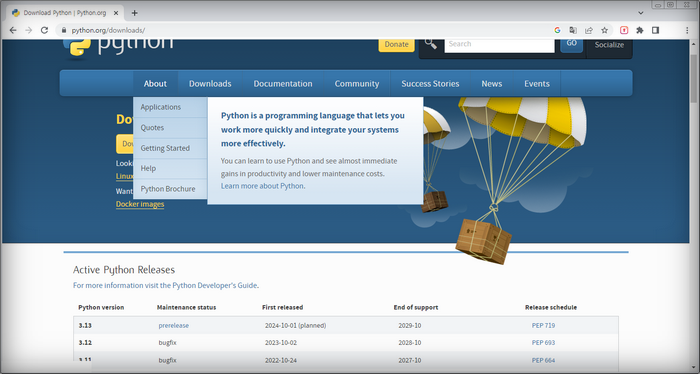Click the GO search button

pyautogui.click(x=571, y=45)
